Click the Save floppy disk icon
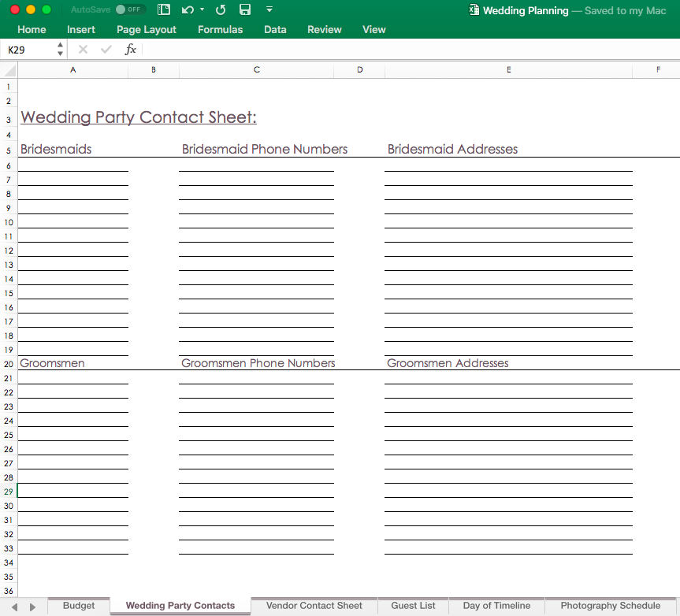 245,9
